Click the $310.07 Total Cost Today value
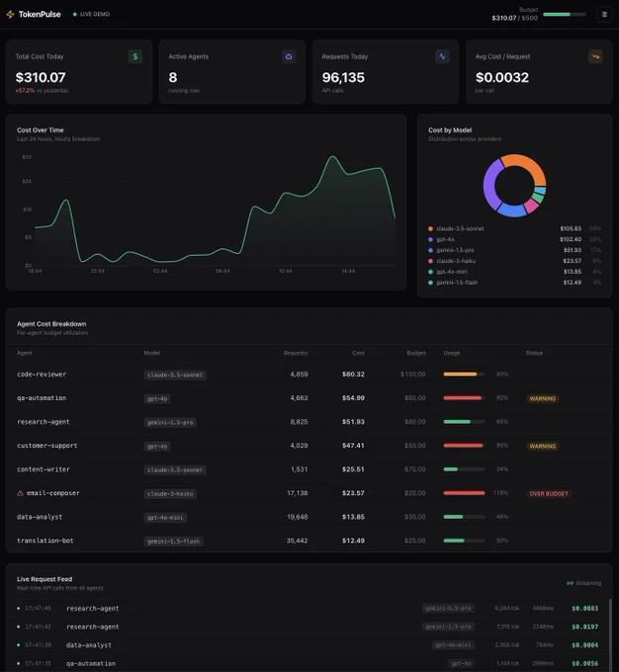Image resolution: width=619 pixels, height=672 pixels. pos(41,77)
